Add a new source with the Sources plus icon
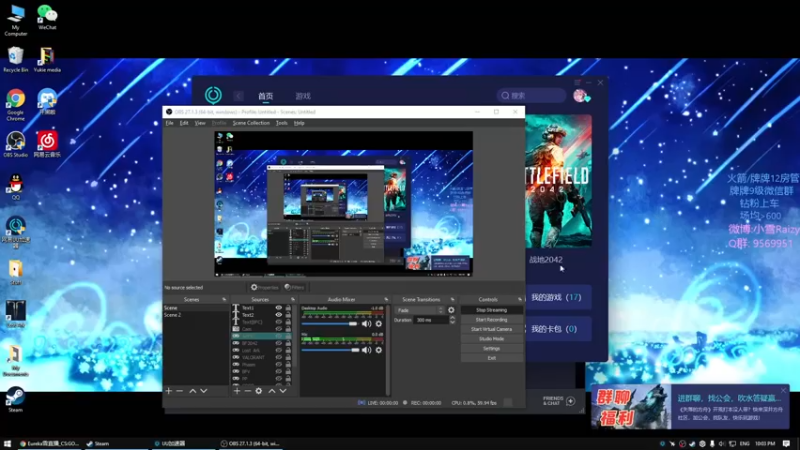Screen dimensions: 800x450 (x=237, y=391)
